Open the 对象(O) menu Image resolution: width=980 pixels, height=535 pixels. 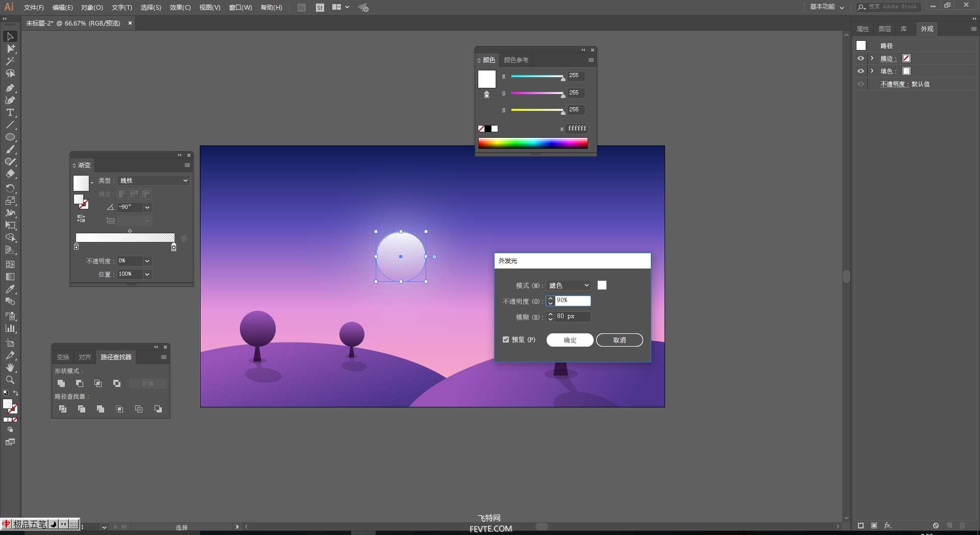click(92, 8)
